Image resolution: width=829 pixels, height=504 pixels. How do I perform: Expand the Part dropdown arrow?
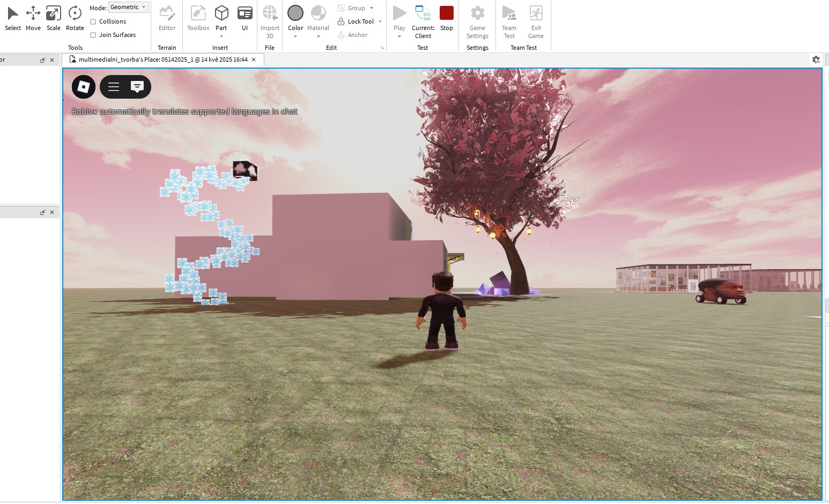[221, 36]
